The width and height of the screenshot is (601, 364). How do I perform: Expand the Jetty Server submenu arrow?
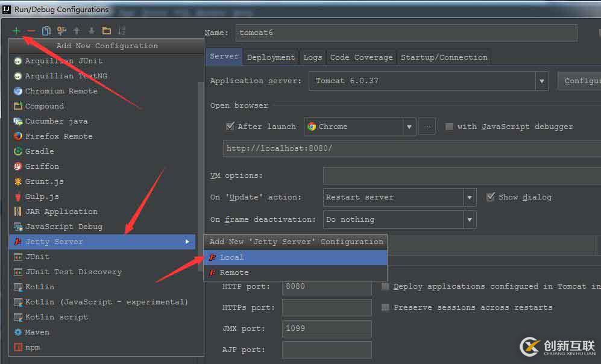[x=187, y=242]
